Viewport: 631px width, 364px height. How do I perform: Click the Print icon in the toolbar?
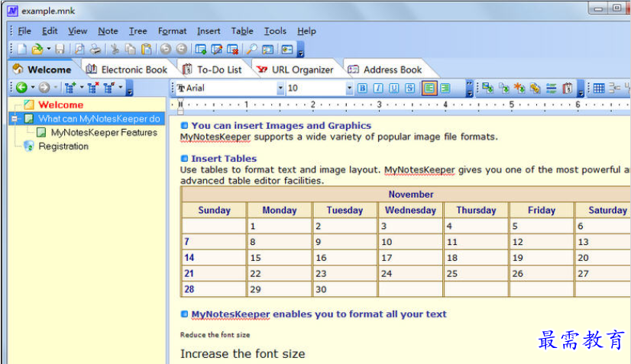[x=95, y=49]
